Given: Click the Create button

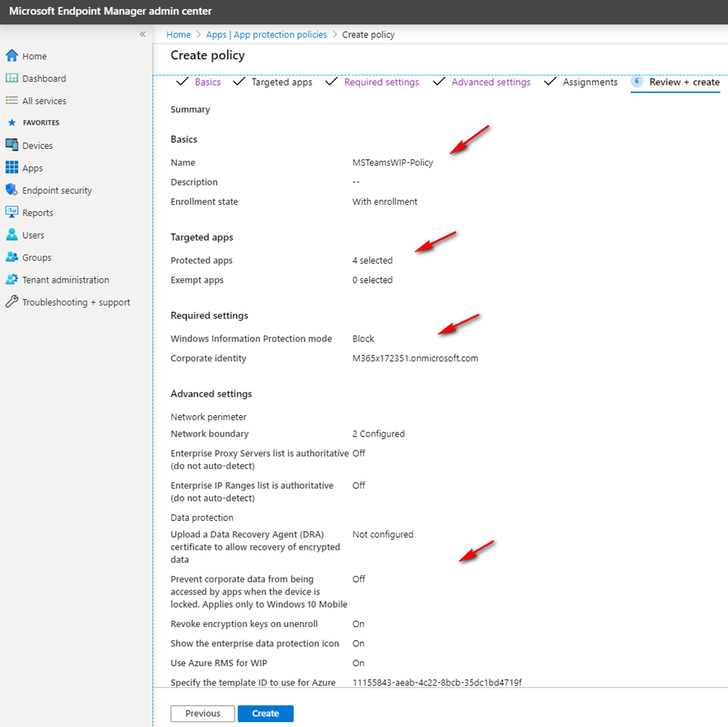Looking at the screenshot, I should pos(266,713).
